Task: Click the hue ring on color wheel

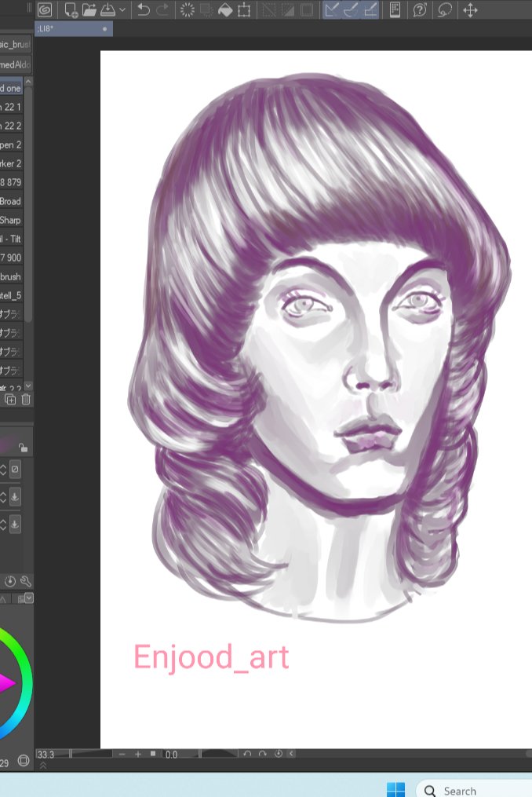Action: coord(27,684)
